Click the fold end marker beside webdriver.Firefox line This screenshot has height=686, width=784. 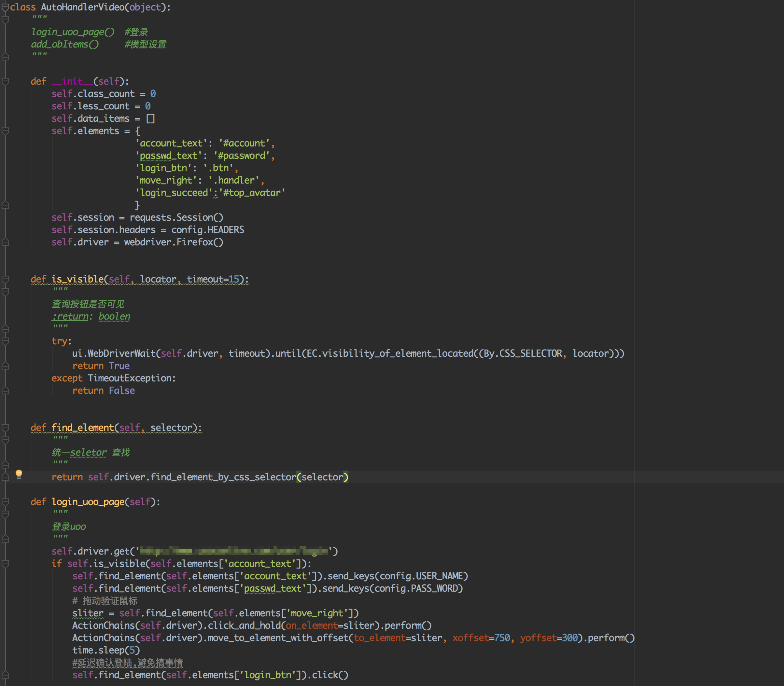coord(5,242)
